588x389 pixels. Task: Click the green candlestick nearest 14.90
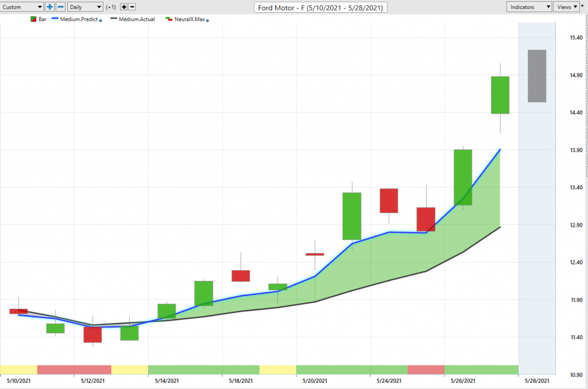(500, 95)
